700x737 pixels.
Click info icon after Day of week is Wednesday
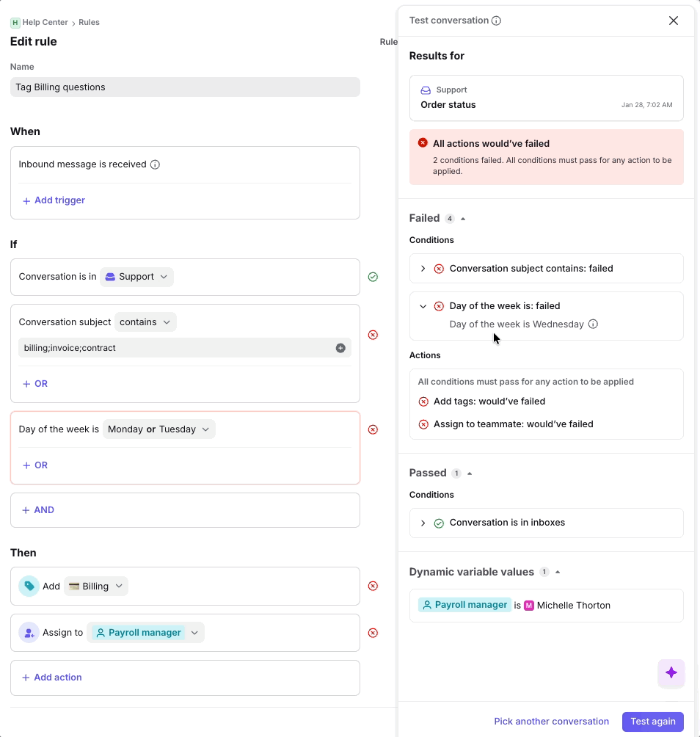593,324
